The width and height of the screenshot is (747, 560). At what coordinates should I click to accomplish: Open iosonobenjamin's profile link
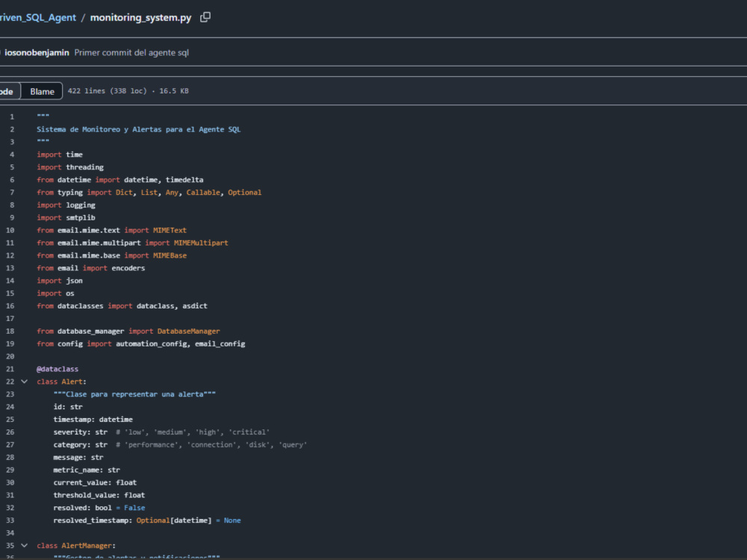pos(37,52)
